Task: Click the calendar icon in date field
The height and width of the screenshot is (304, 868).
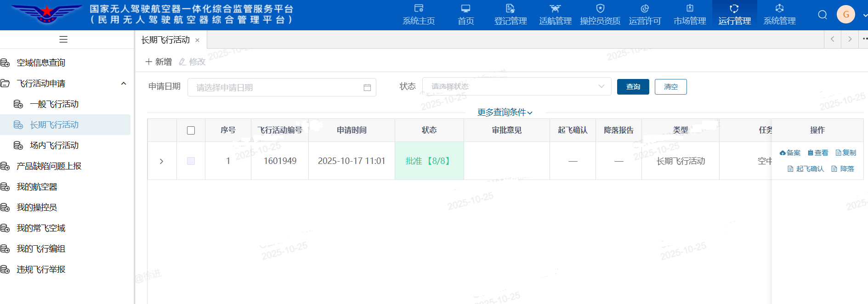Action: tap(367, 87)
